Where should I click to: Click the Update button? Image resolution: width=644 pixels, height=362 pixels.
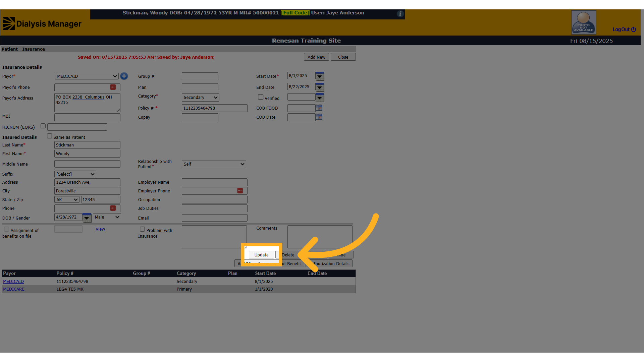[x=261, y=255]
